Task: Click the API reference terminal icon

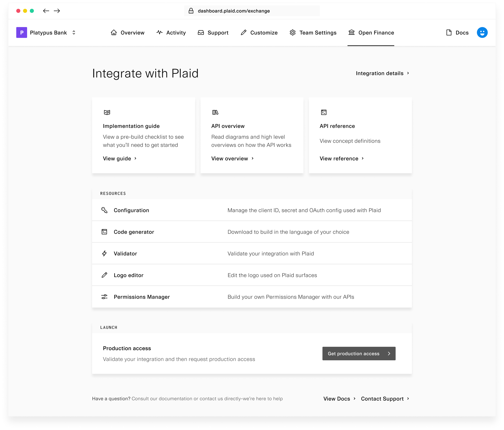Action: pos(324,112)
